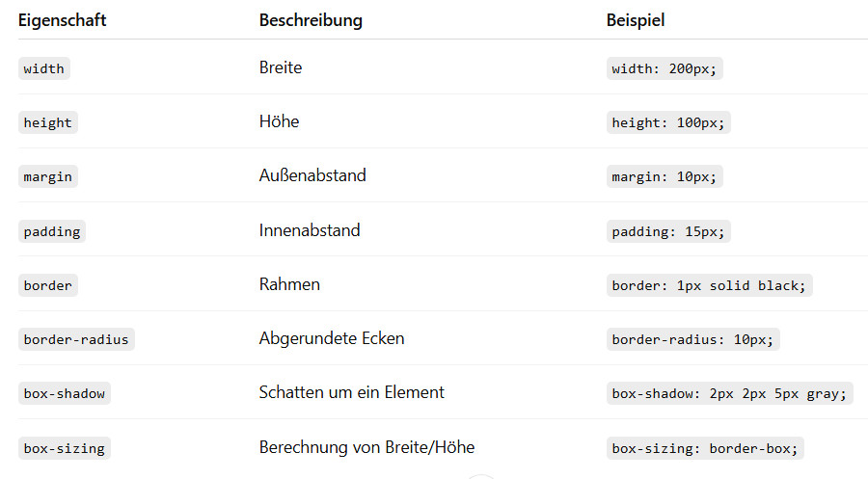Select the margin property code tag
The image size is (868, 479).
tap(47, 176)
